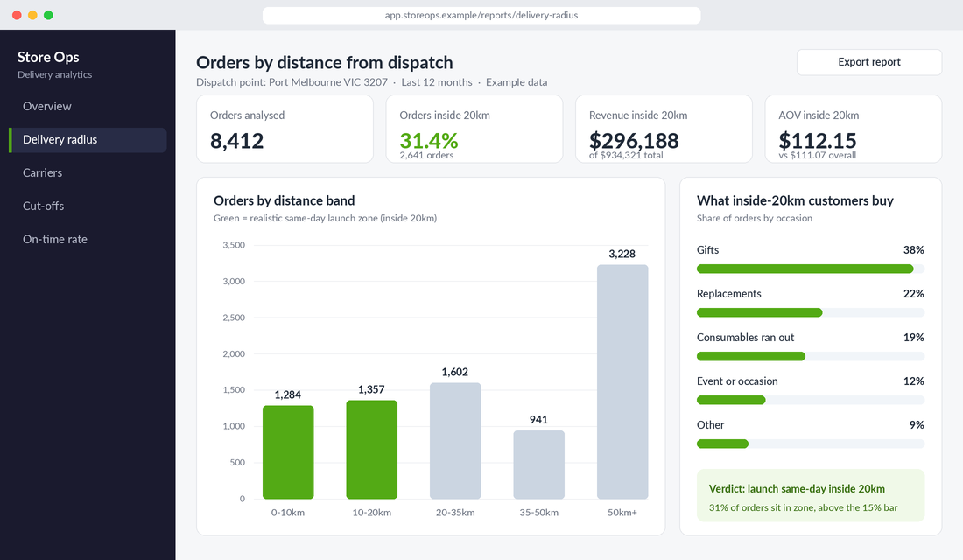The width and height of the screenshot is (963, 560).
Task: Click the Replacements progress bar
Action: (810, 312)
